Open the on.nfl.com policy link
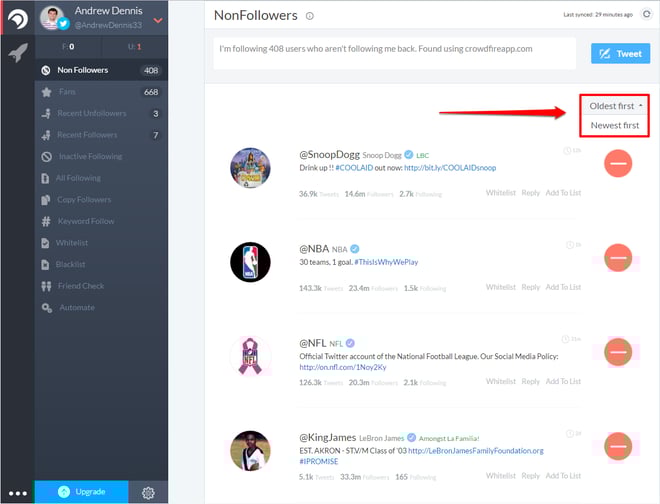660x504 pixels. (x=343, y=367)
